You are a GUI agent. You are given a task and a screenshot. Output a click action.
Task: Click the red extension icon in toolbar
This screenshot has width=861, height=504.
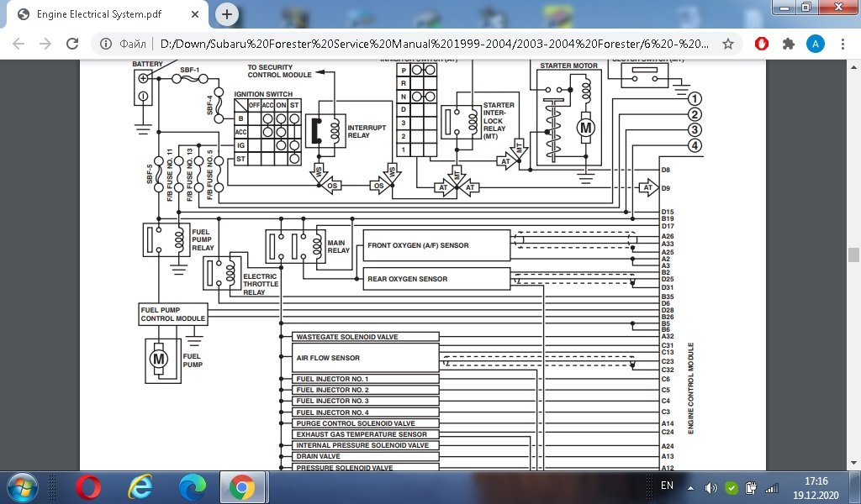tap(763, 44)
